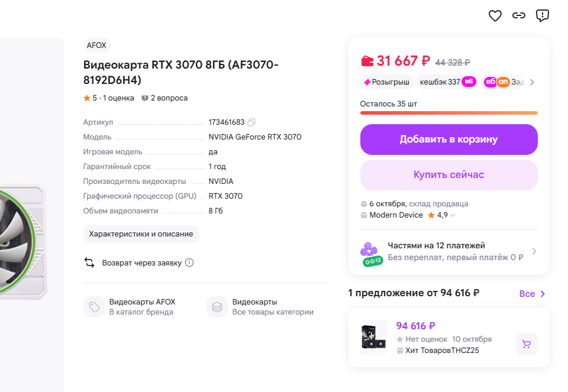Copy product link with chain icon

(519, 15)
